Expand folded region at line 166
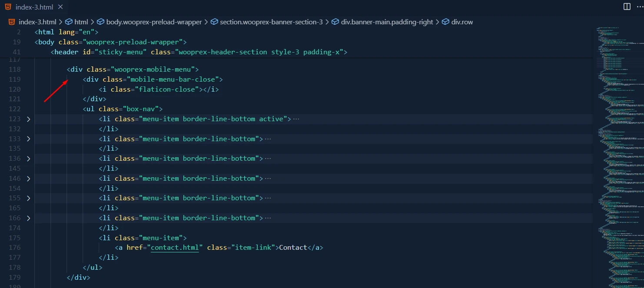Viewport: 644px width, 288px height. pos(29,218)
